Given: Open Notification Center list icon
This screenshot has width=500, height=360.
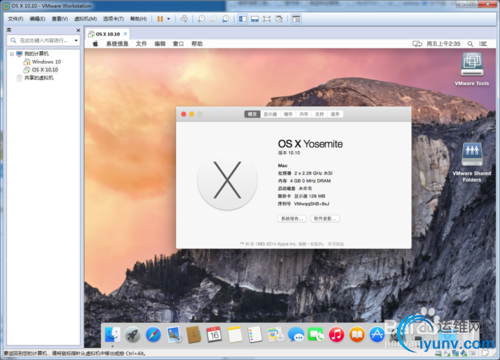Looking at the screenshot, I should point(483,44).
